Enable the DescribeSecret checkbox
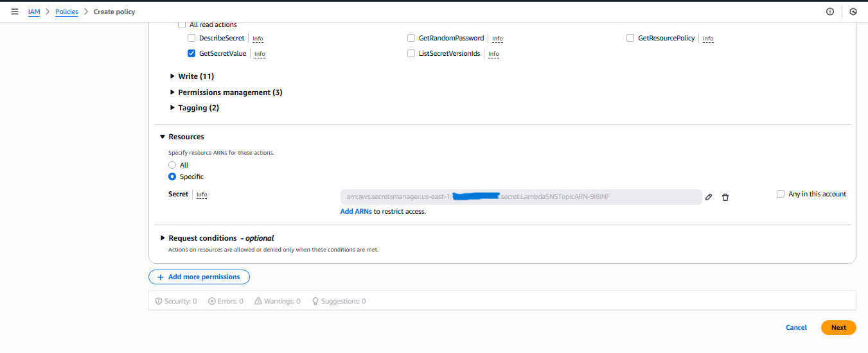 point(191,38)
